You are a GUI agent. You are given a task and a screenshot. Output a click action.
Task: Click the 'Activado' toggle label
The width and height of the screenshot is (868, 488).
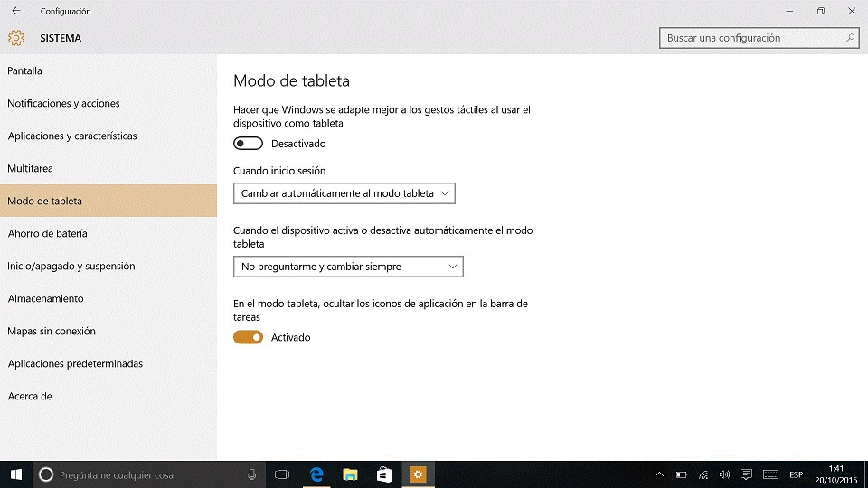pos(290,337)
